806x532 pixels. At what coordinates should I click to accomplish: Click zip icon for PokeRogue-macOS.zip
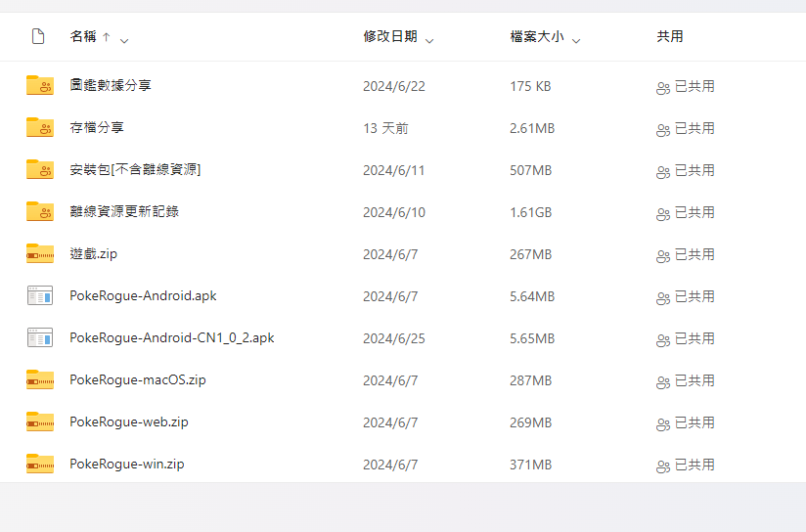[40, 379]
